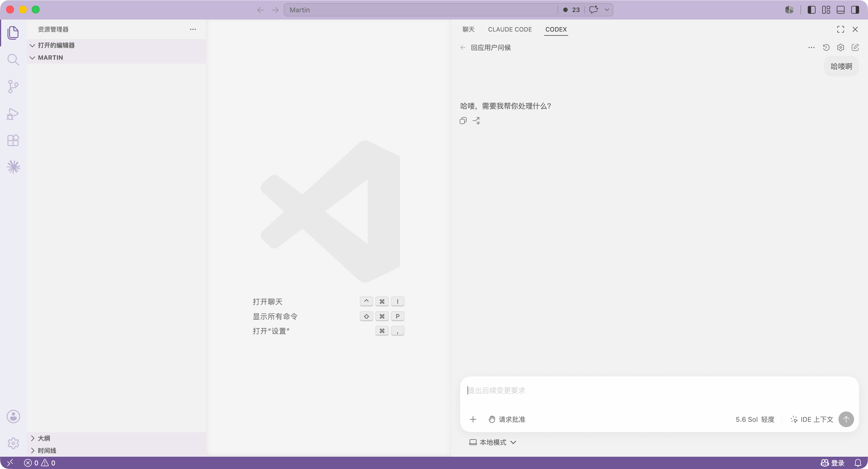868x469 pixels.
Task: Send the message with the arrow button
Action: (846, 419)
